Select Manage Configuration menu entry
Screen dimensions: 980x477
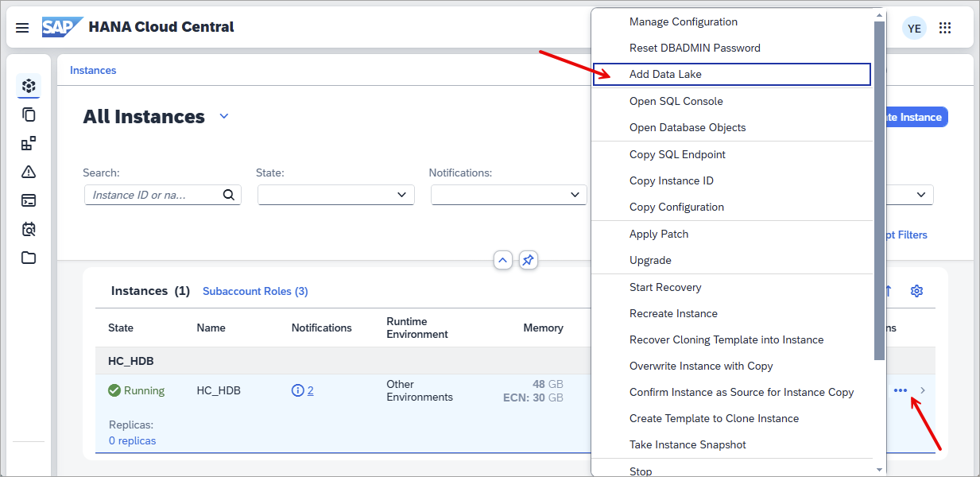733,21
